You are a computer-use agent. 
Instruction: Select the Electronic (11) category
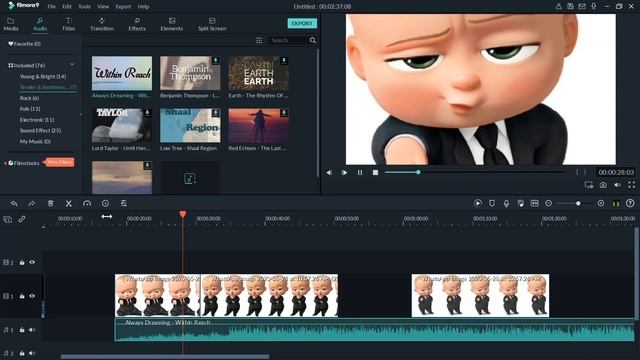click(37, 120)
